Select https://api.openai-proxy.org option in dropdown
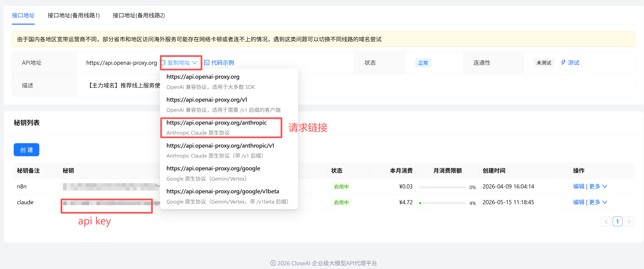Viewport: 644px width, 269px height. [229, 82]
